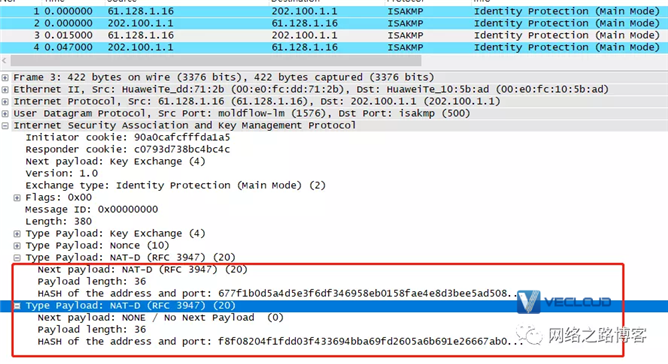Select packet 3 at time 0.015000
Image resolution: width=668 pixels, height=364 pixels.
point(334,35)
